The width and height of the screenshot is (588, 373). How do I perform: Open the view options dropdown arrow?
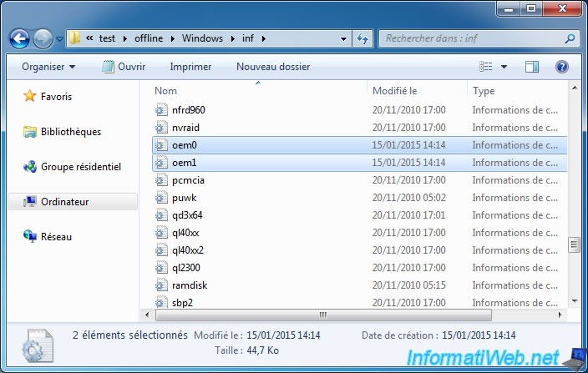pyautogui.click(x=504, y=67)
